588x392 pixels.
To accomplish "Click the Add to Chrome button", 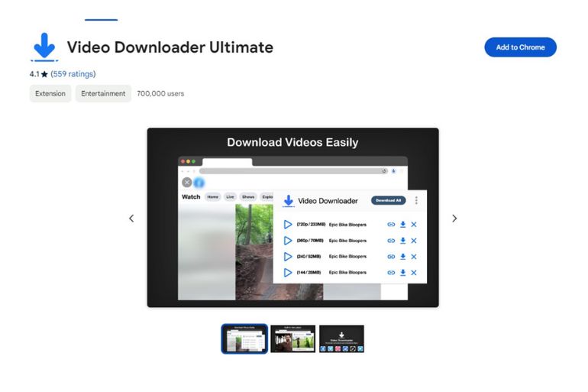I will [520, 47].
